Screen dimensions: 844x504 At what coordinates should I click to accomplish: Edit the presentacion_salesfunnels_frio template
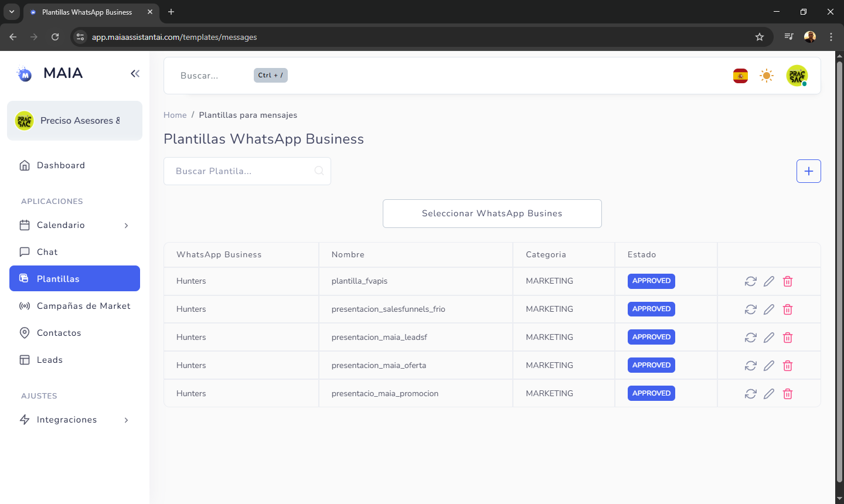click(x=769, y=309)
